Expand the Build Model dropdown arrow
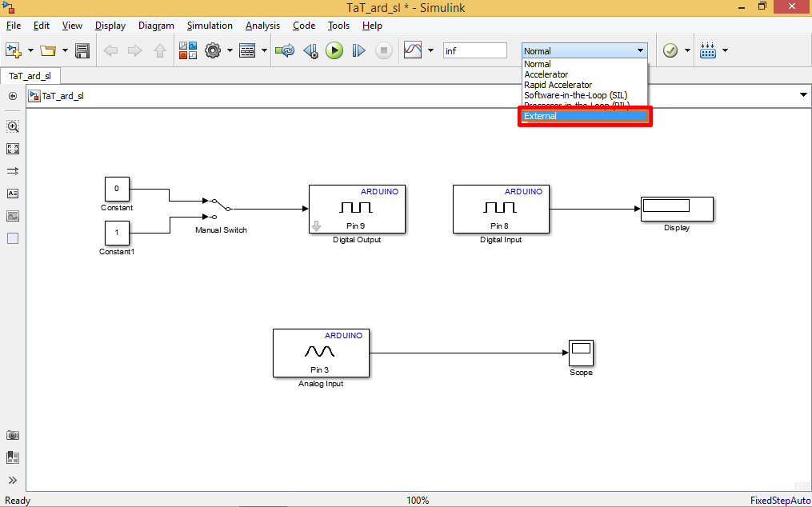Screen dimensions: 812x507 point(725,50)
